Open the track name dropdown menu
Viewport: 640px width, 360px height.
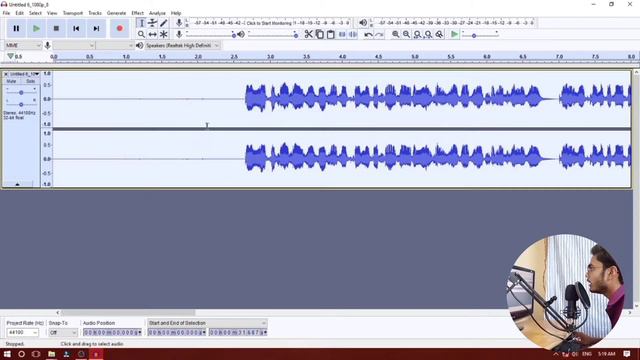pyautogui.click(x=24, y=74)
